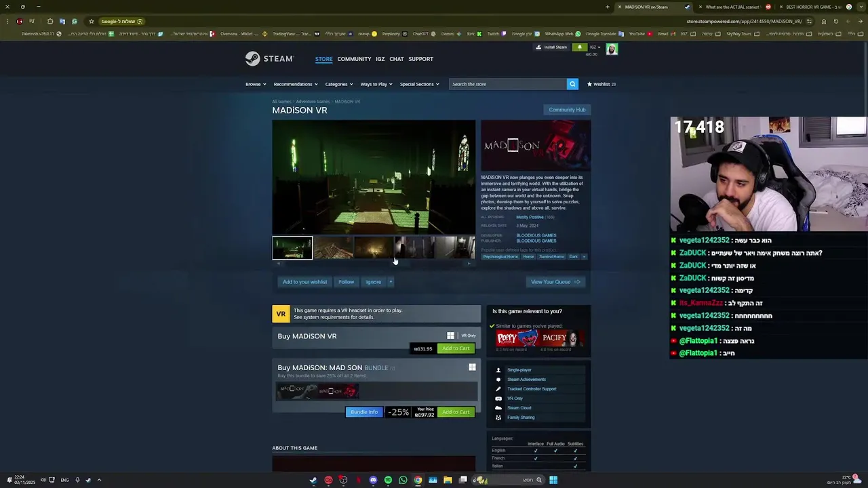Open the BLOODIOUS GAMES developer link

pos(536,235)
